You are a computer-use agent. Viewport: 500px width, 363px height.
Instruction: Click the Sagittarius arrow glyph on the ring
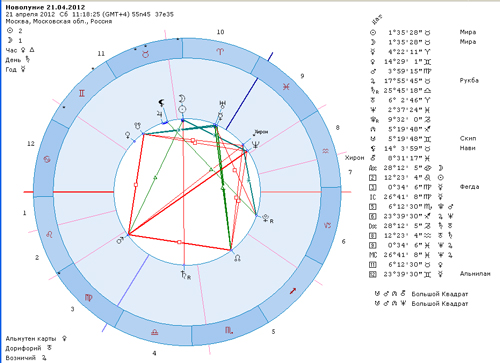pos(293,291)
